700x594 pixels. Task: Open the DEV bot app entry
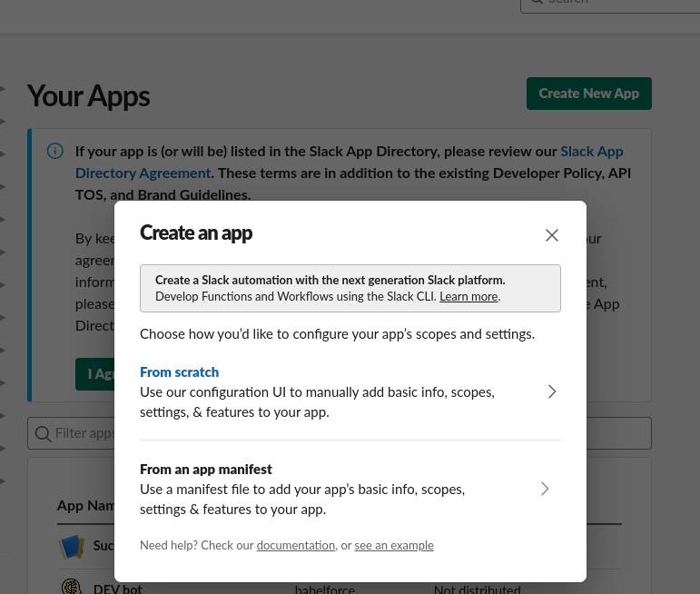click(x=118, y=589)
